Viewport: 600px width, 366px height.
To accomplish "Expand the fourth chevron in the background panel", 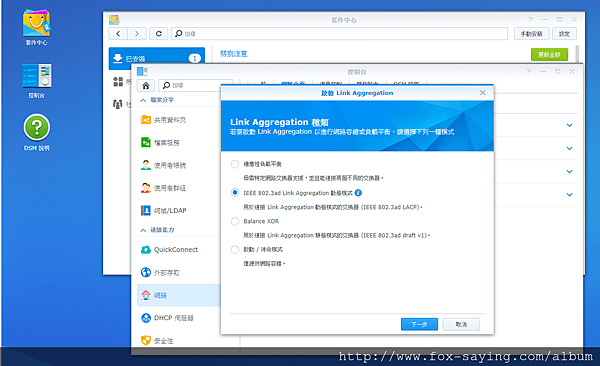I will pos(569,194).
